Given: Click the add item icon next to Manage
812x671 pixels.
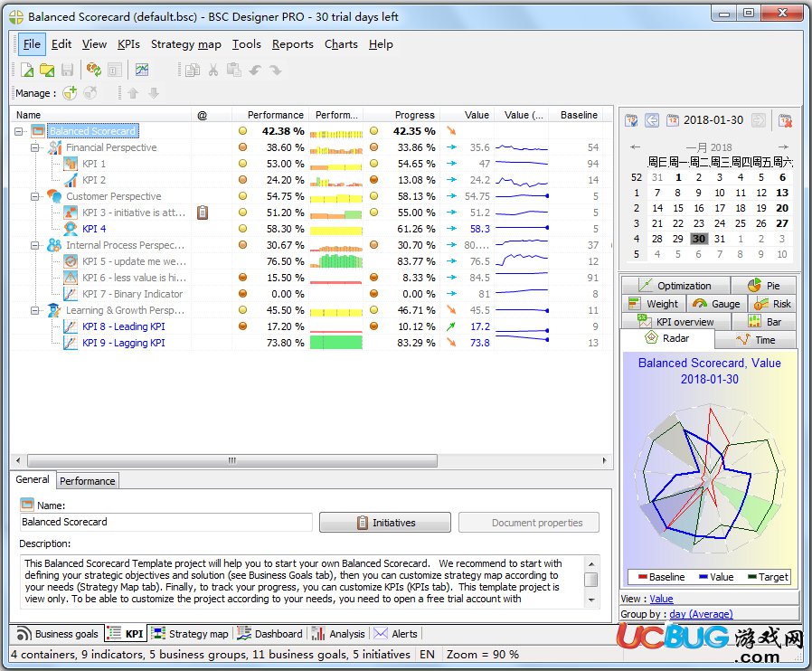Looking at the screenshot, I should (x=70, y=92).
